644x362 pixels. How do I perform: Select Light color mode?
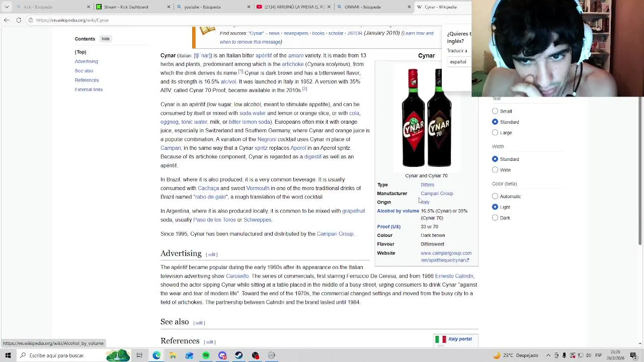(495, 207)
